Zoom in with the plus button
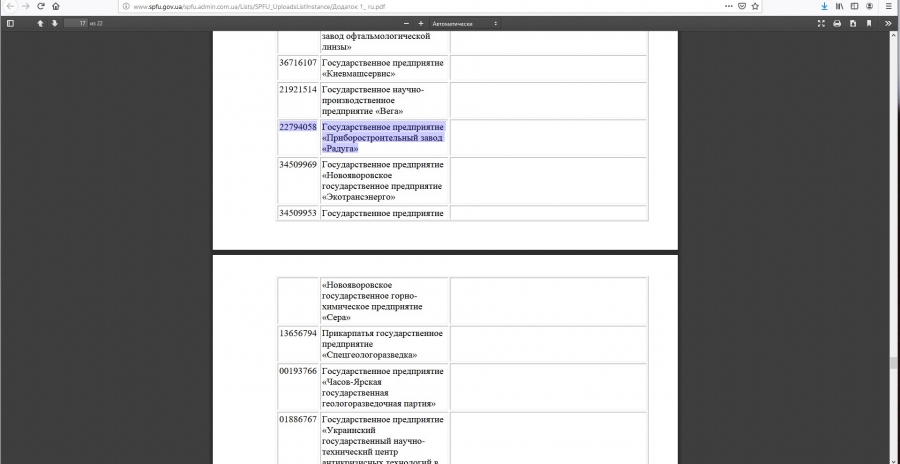Image resolution: width=900 pixels, height=464 pixels. (420, 23)
